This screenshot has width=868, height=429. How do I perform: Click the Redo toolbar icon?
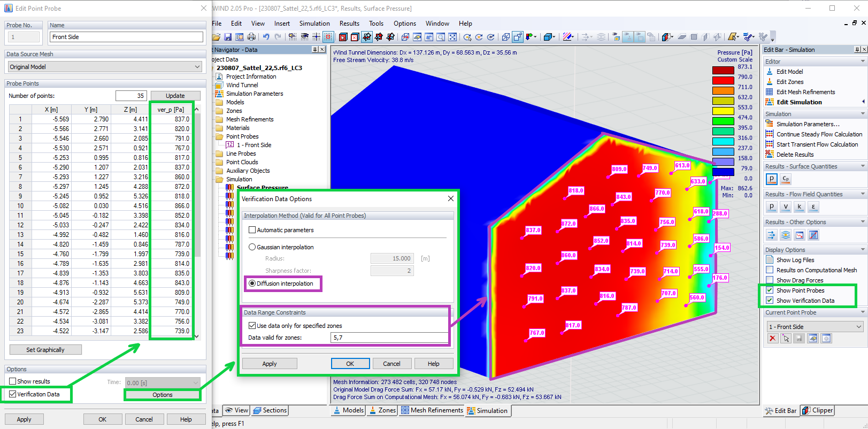[278, 37]
